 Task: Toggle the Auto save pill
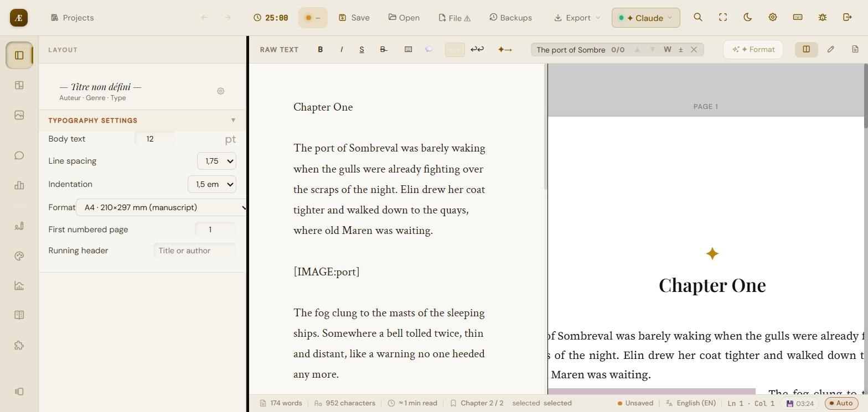(841, 403)
